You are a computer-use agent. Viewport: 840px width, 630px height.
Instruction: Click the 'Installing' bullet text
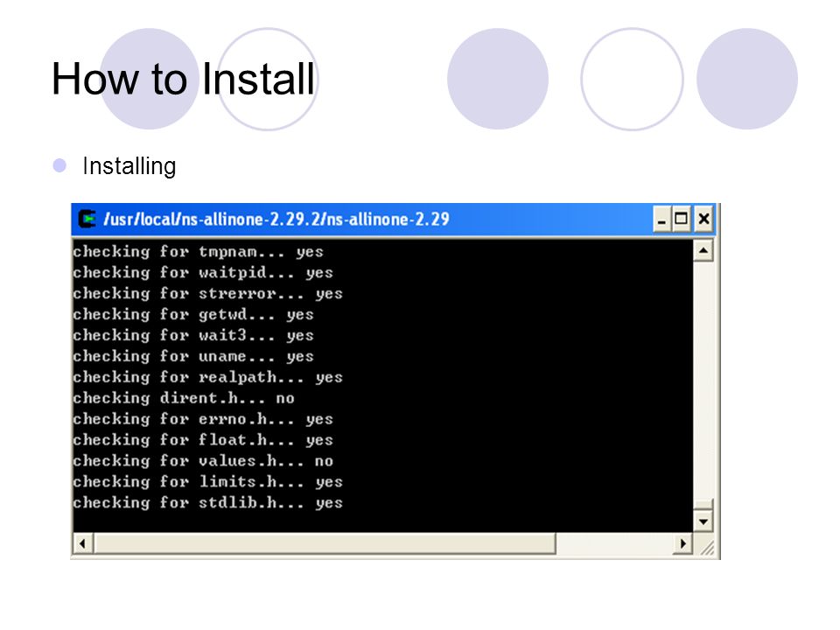129,166
